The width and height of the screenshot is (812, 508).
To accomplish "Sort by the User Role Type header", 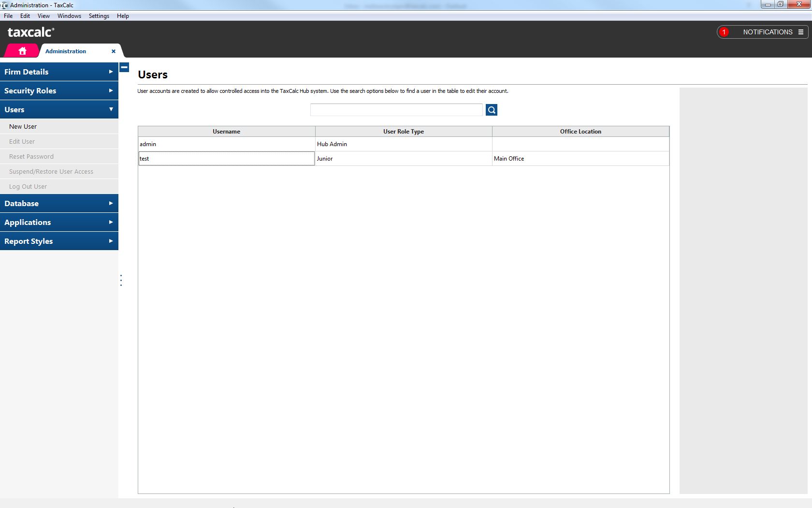I will pyautogui.click(x=404, y=132).
